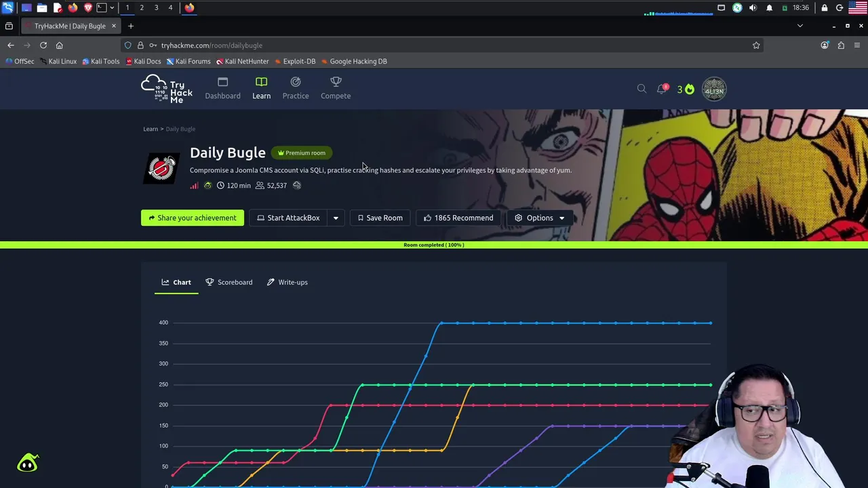The height and width of the screenshot is (488, 868).
Task: Open the Kali Forums bookmark
Action: (189, 61)
